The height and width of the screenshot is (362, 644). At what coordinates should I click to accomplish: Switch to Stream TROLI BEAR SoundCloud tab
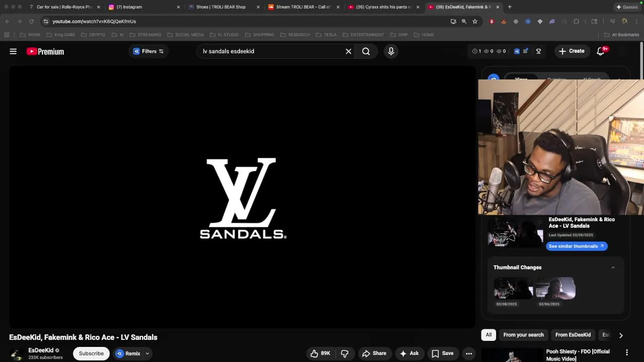point(303,7)
